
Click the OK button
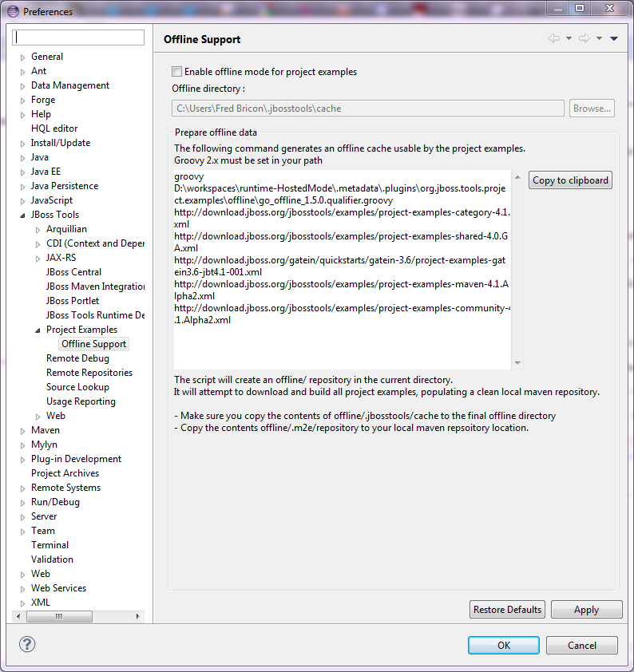pyautogui.click(x=503, y=646)
